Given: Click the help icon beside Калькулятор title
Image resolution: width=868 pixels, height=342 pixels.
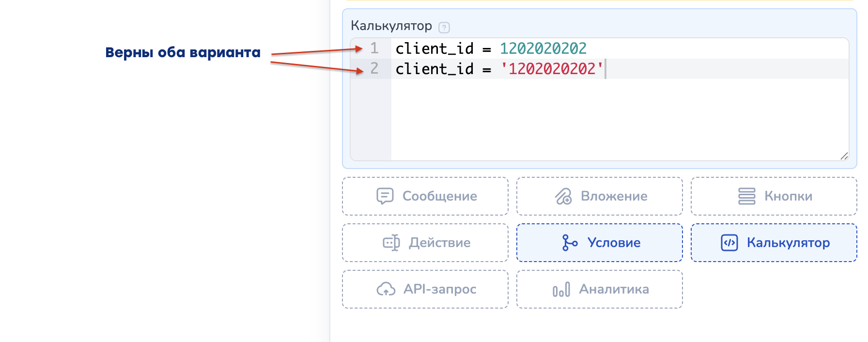Looking at the screenshot, I should pos(444,28).
